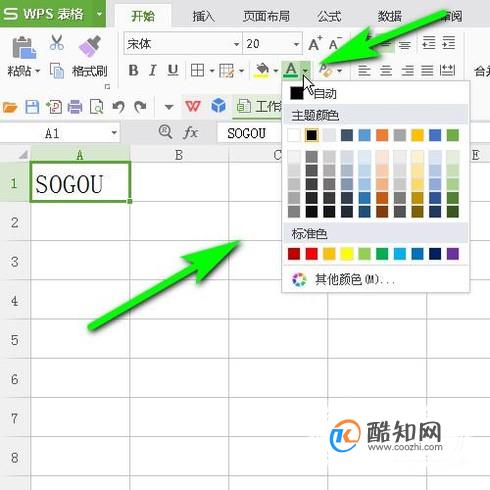This screenshot has height=490, width=490.
Task: Toggle Underline formatting
Action: click(x=173, y=70)
